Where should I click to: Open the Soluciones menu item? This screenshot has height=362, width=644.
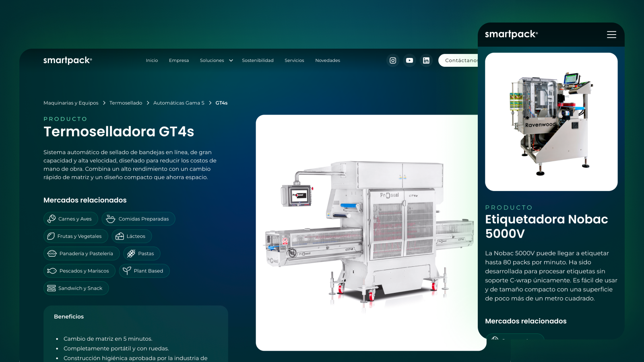(212, 60)
